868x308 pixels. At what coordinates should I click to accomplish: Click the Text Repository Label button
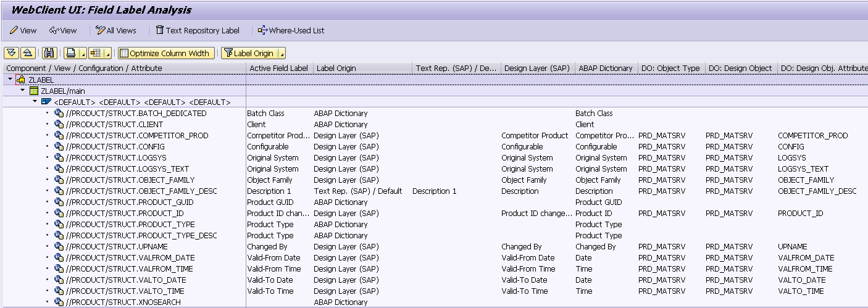tap(198, 30)
